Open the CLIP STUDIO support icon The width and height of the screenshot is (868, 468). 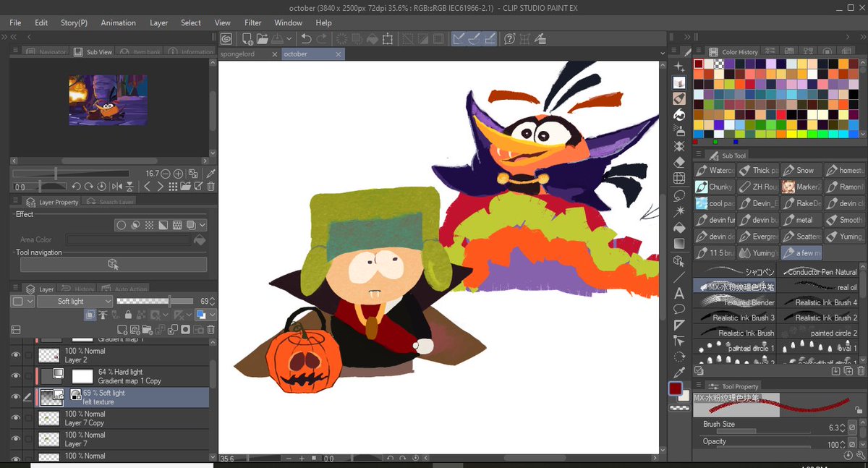click(509, 39)
